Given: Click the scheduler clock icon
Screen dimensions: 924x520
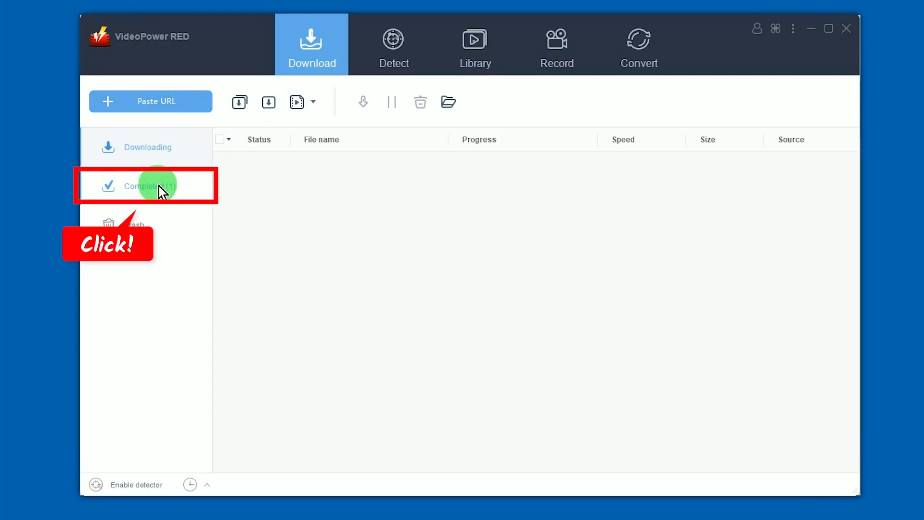Looking at the screenshot, I should [x=190, y=485].
